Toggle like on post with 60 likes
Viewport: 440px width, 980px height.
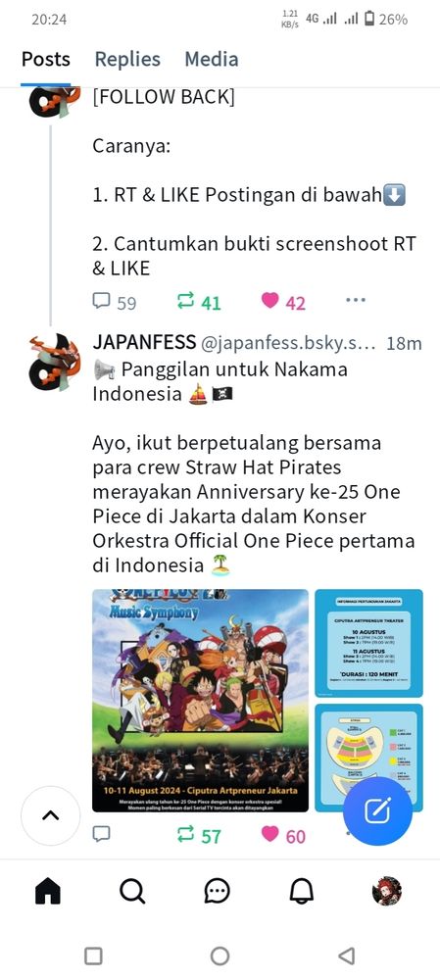[x=283, y=835]
